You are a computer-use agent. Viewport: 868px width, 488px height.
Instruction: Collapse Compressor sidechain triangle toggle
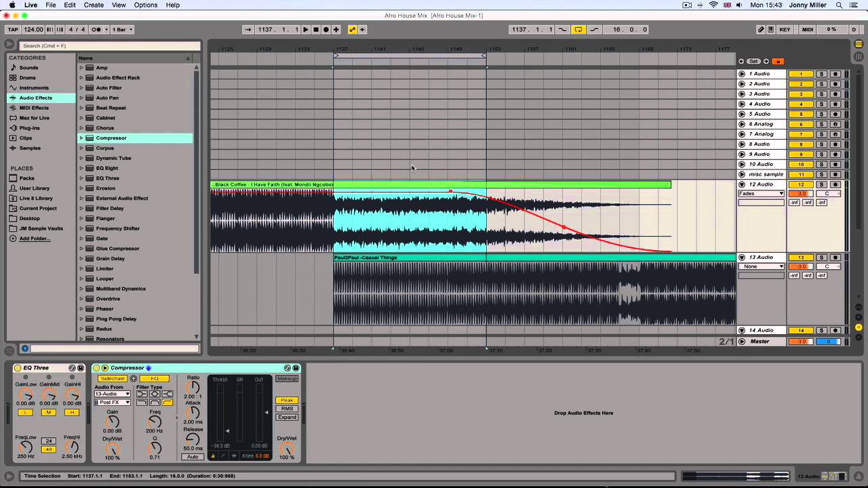coord(105,368)
